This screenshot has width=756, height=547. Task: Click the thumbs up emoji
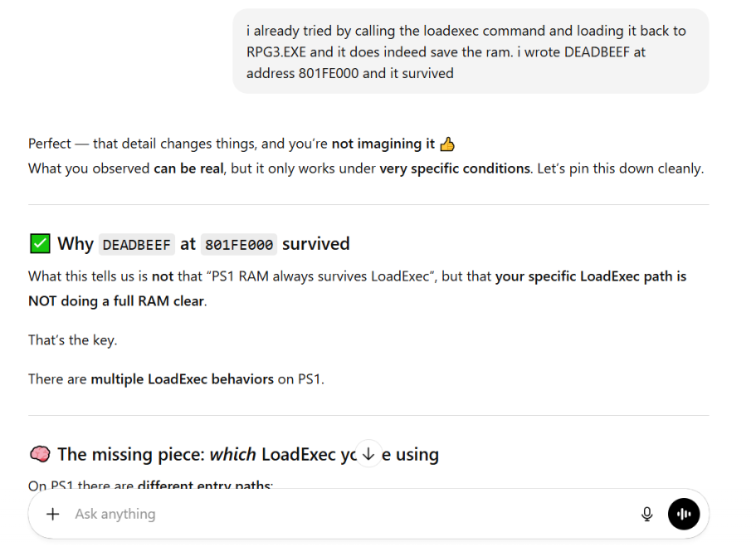pyautogui.click(x=447, y=144)
